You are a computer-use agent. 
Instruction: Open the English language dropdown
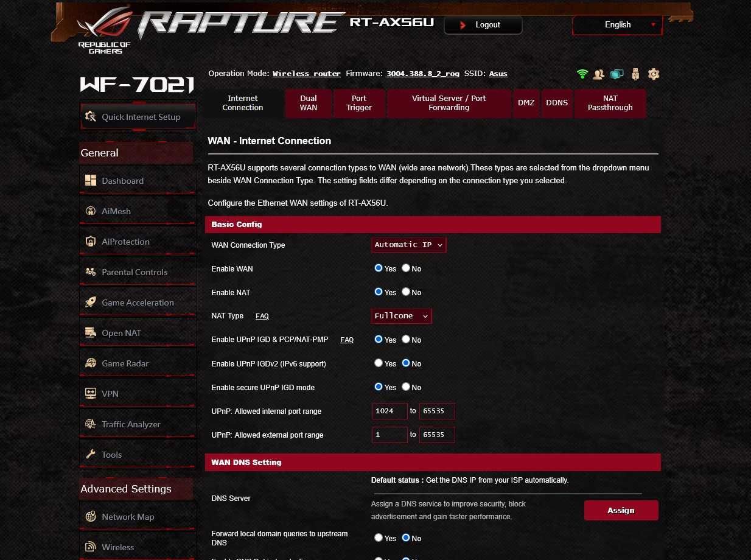(618, 25)
